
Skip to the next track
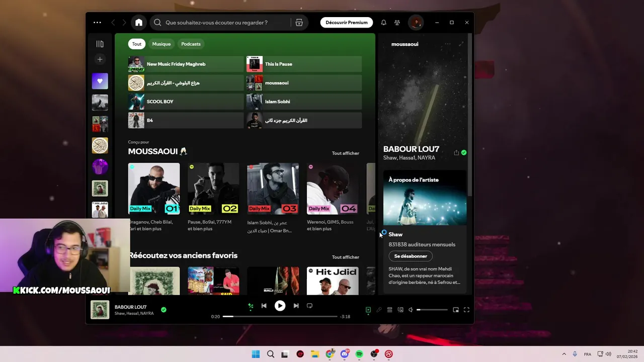[296, 306]
